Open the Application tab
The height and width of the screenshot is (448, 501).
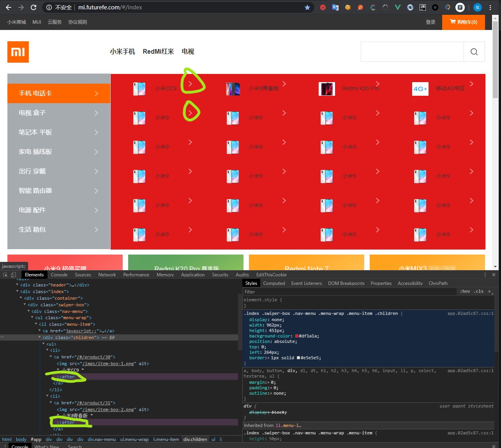point(193,275)
